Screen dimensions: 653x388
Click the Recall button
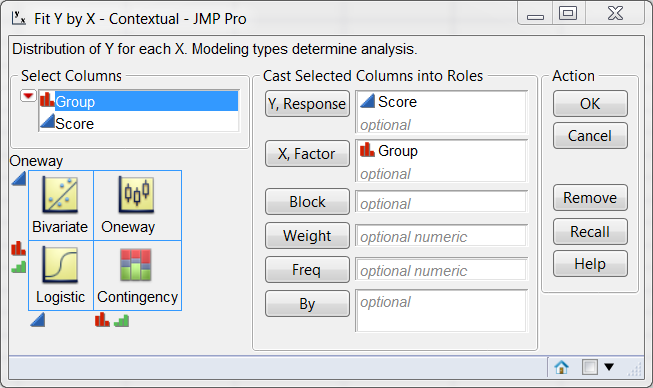pos(590,231)
